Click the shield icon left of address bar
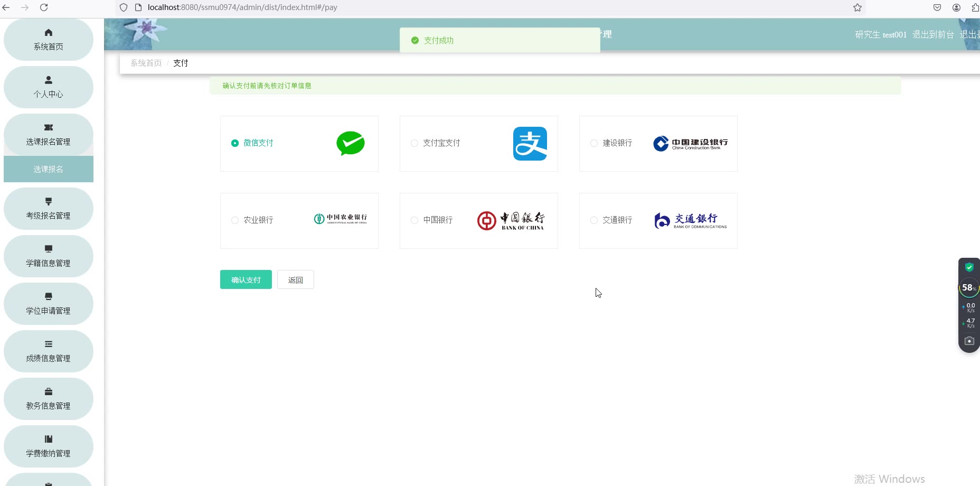The height and width of the screenshot is (486, 980). coord(124,7)
